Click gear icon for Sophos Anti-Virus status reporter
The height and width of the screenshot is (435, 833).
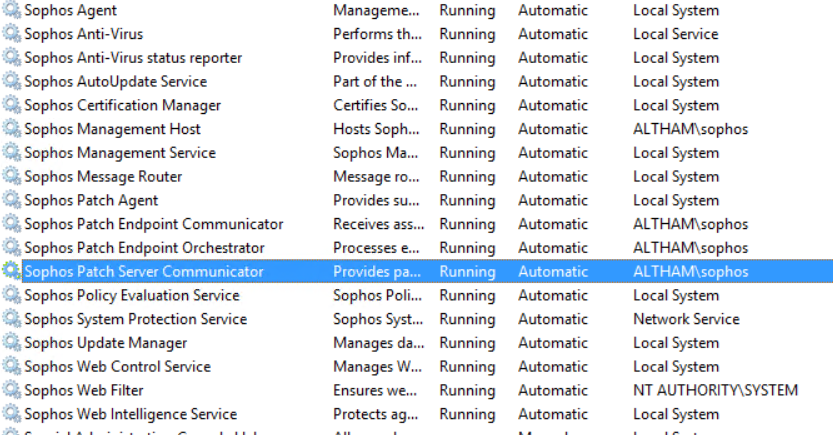click(11, 57)
